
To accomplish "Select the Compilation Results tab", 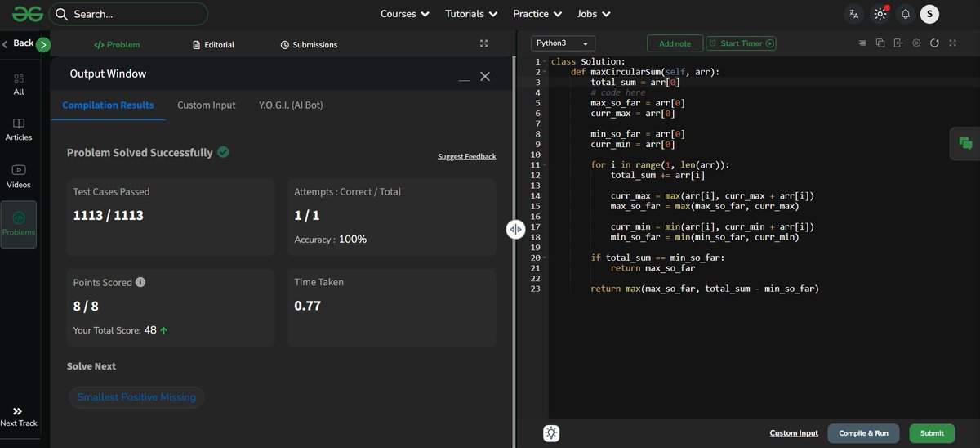I will click(108, 105).
